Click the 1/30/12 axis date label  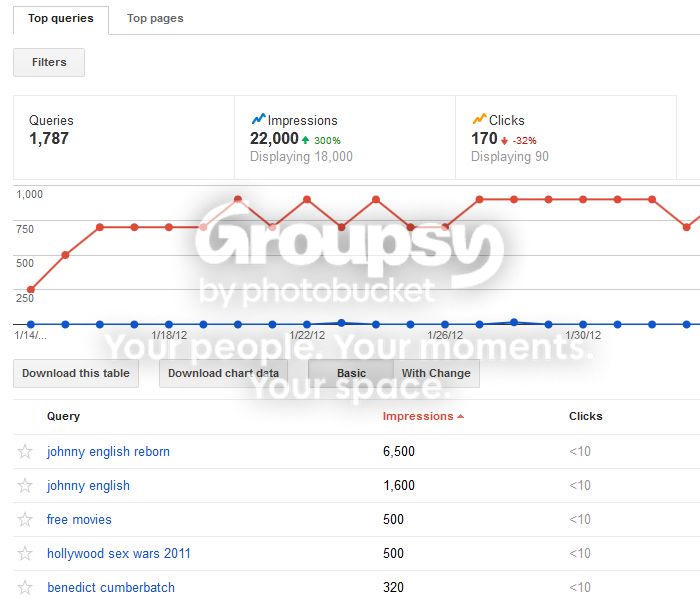[x=583, y=335]
